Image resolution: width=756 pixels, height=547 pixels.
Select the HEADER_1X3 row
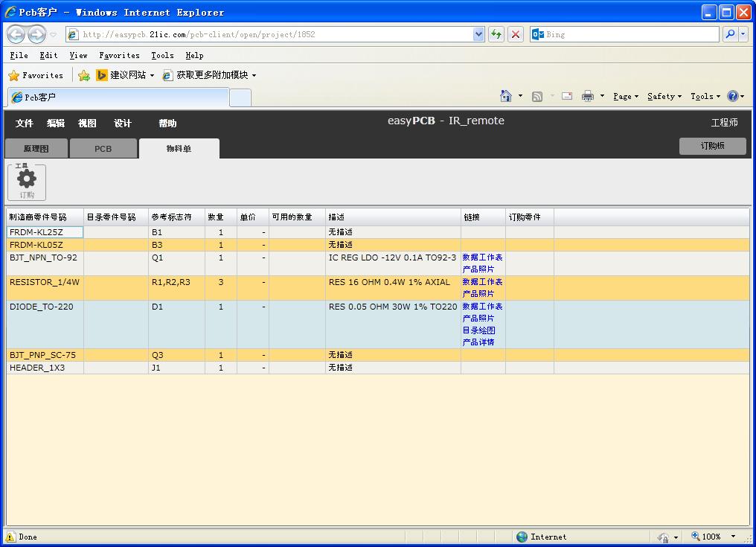(x=377, y=368)
